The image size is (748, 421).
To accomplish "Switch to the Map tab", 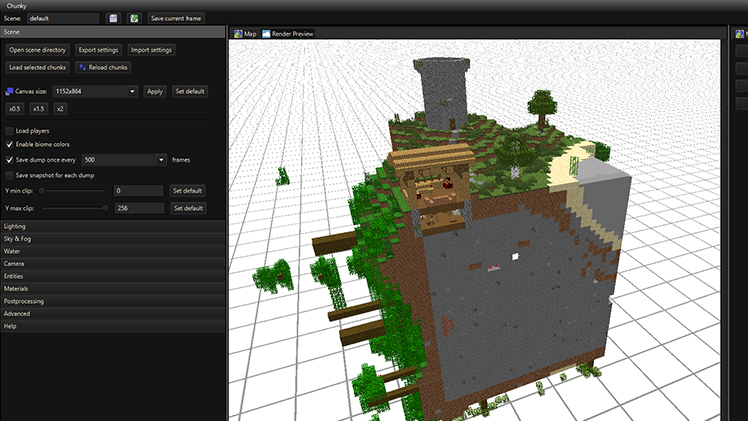I will click(250, 34).
